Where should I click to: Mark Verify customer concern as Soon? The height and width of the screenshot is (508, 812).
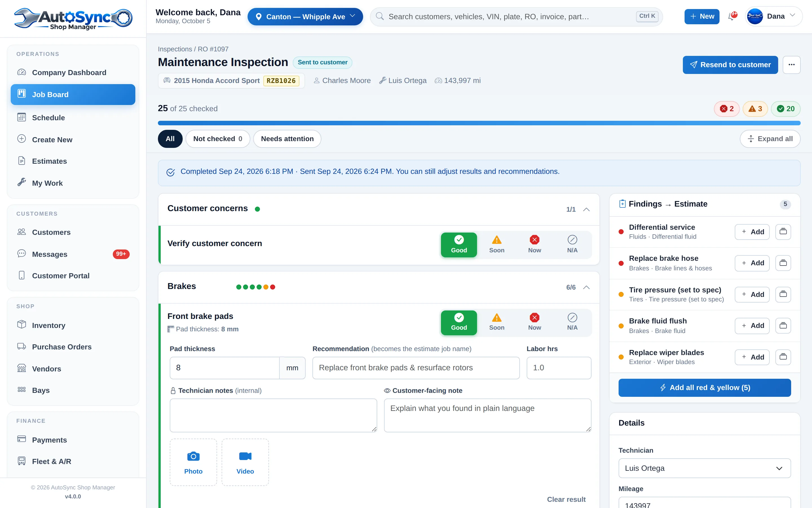497,245
